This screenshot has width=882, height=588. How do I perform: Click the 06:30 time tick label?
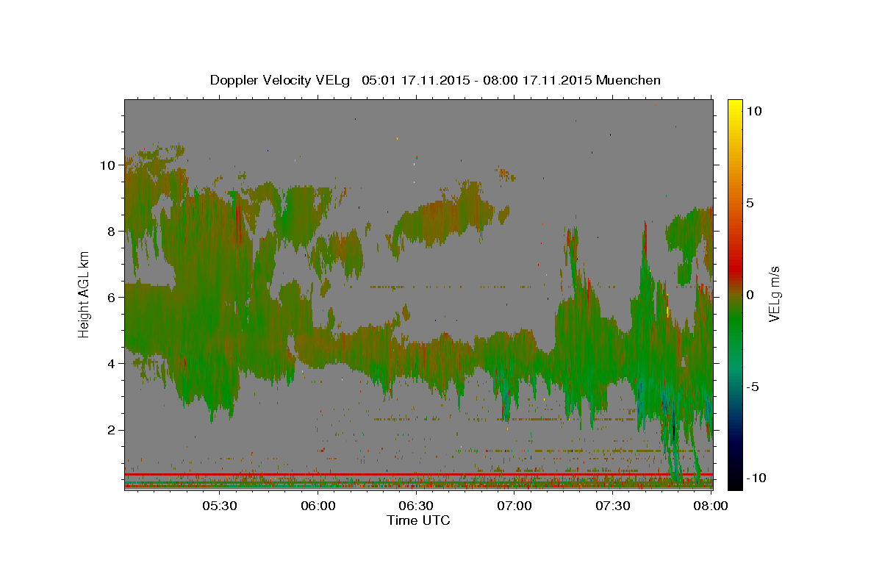(416, 506)
